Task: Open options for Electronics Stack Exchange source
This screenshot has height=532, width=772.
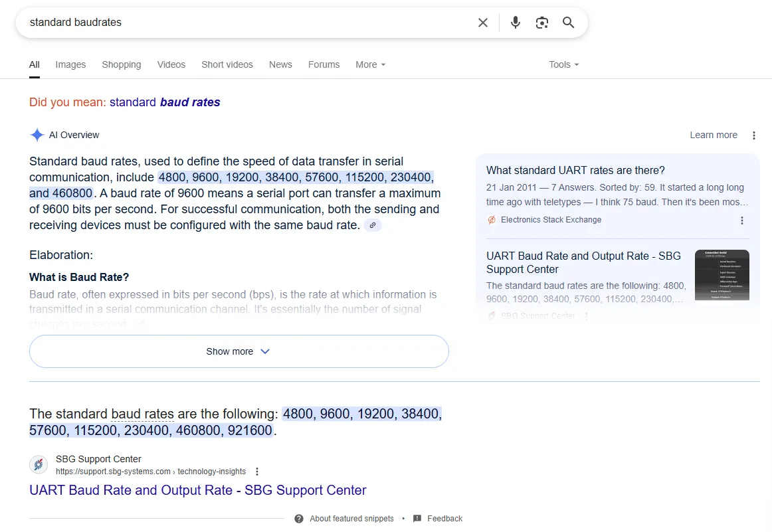Action: coord(742,221)
